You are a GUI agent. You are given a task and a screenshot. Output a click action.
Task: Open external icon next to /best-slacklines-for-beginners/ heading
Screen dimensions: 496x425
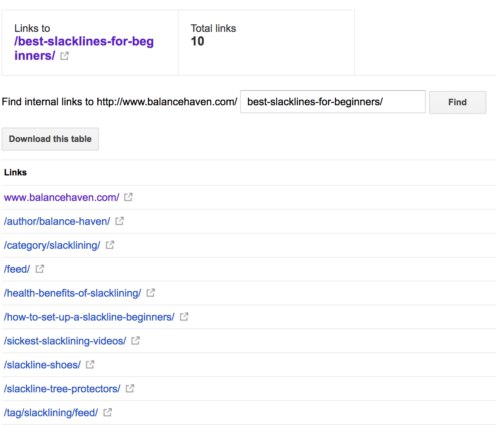64,56
